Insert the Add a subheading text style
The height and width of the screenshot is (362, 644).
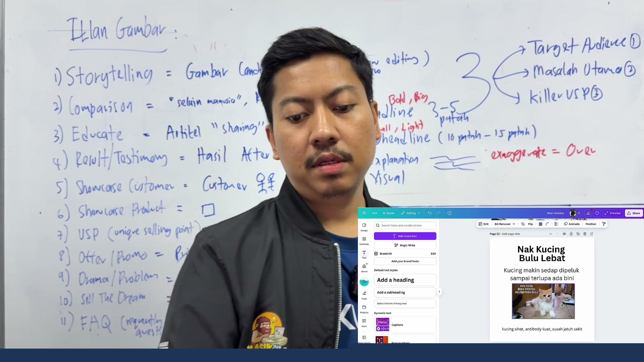click(x=405, y=293)
